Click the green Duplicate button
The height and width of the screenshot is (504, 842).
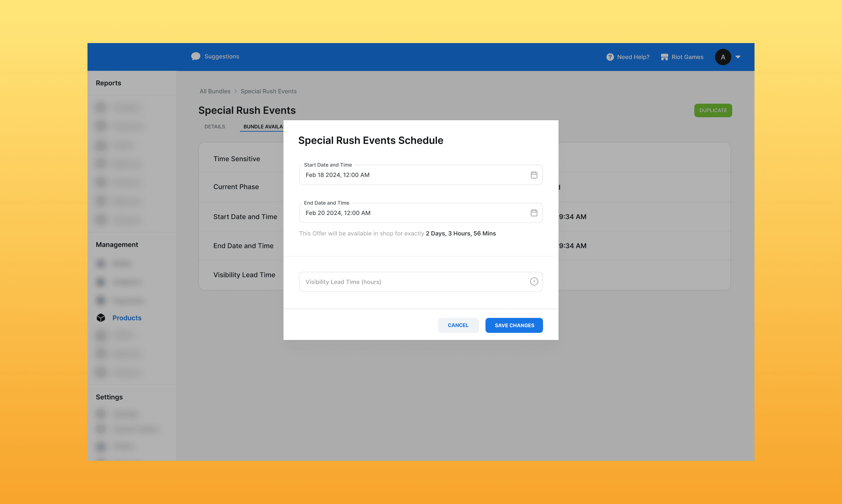click(713, 110)
